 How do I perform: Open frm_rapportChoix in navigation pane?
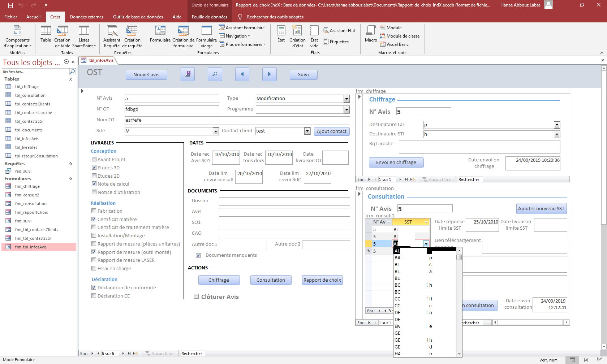pos(31,212)
